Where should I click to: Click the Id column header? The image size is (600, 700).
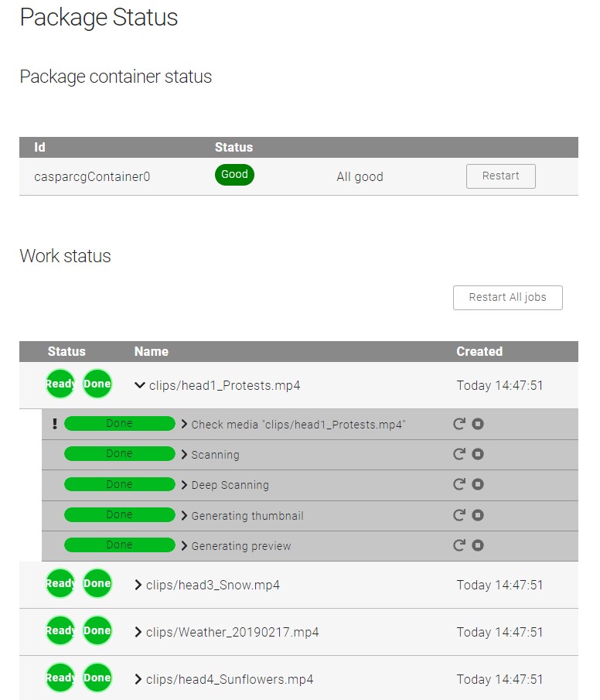tap(39, 147)
